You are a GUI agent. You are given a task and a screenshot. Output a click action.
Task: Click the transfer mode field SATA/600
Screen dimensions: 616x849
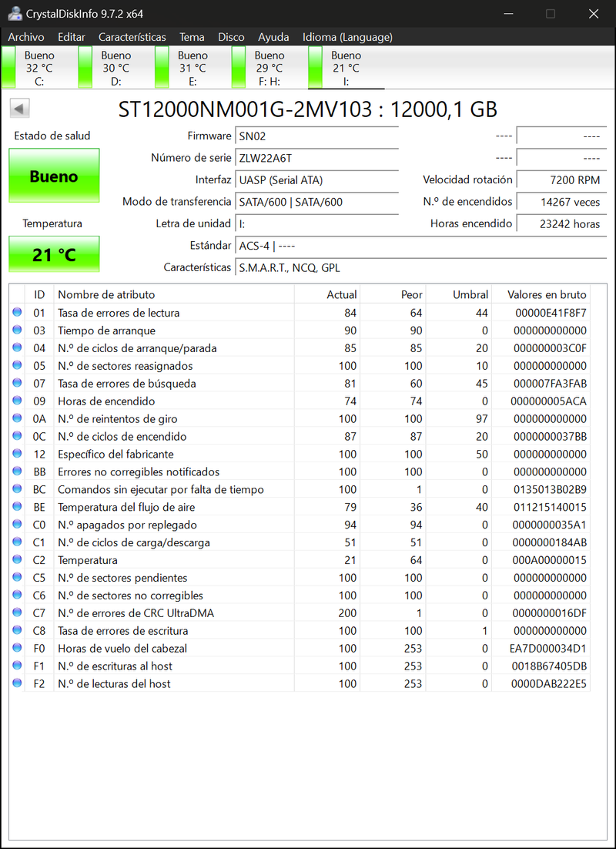[x=316, y=202]
